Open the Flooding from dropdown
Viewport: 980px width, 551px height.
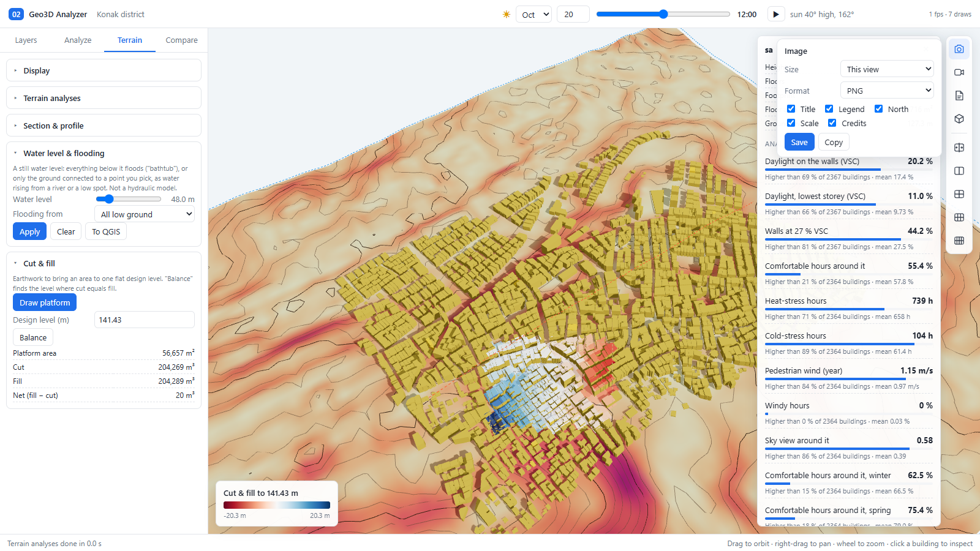pyautogui.click(x=145, y=214)
